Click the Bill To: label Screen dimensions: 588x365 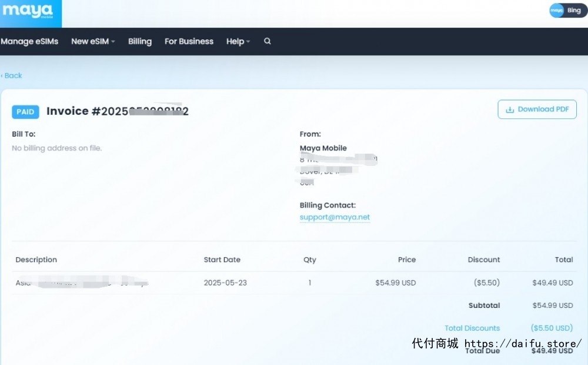24,134
